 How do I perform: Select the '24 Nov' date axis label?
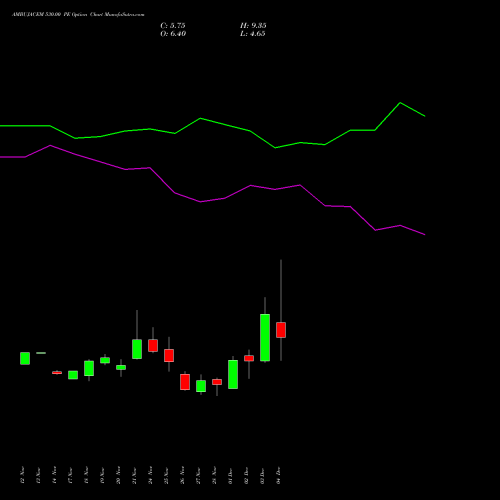pos(150,475)
